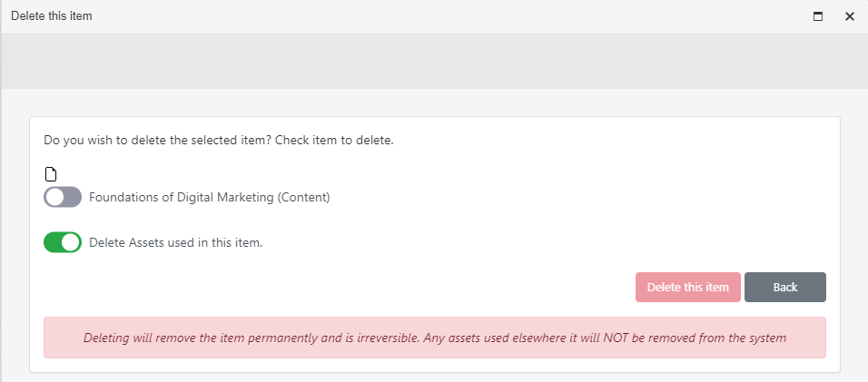Click the red irreversible deletion warning banner
The image size is (868, 382).
click(435, 338)
